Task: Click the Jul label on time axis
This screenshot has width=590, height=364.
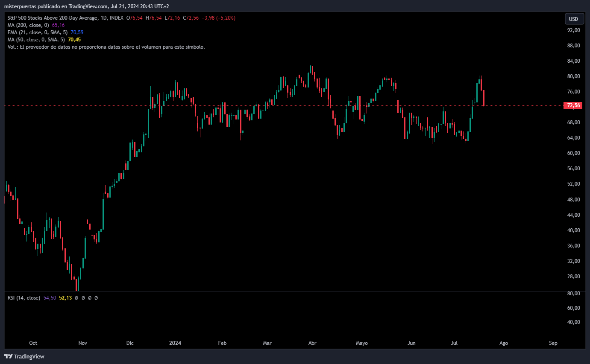Action: tap(455, 343)
